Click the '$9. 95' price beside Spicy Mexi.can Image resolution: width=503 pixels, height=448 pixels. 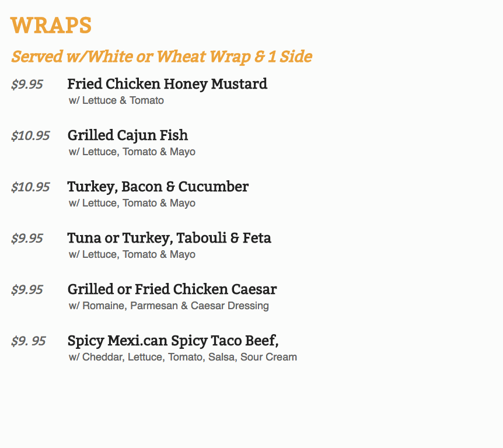(x=28, y=341)
